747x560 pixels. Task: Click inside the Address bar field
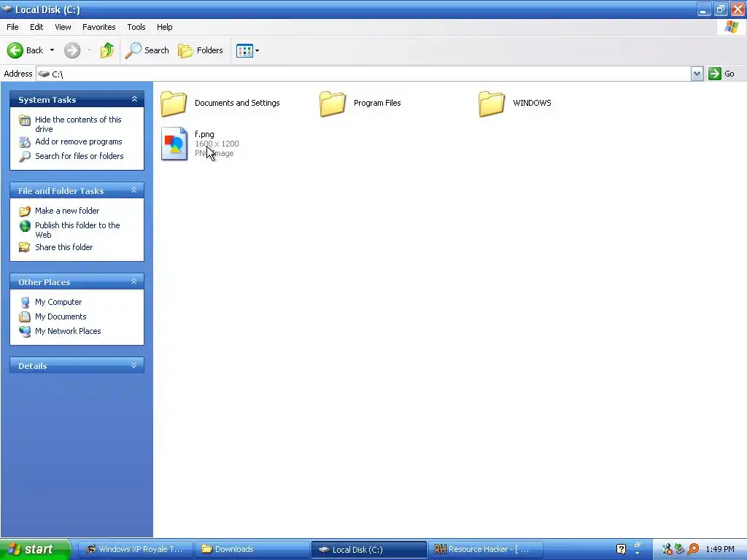[x=363, y=74]
